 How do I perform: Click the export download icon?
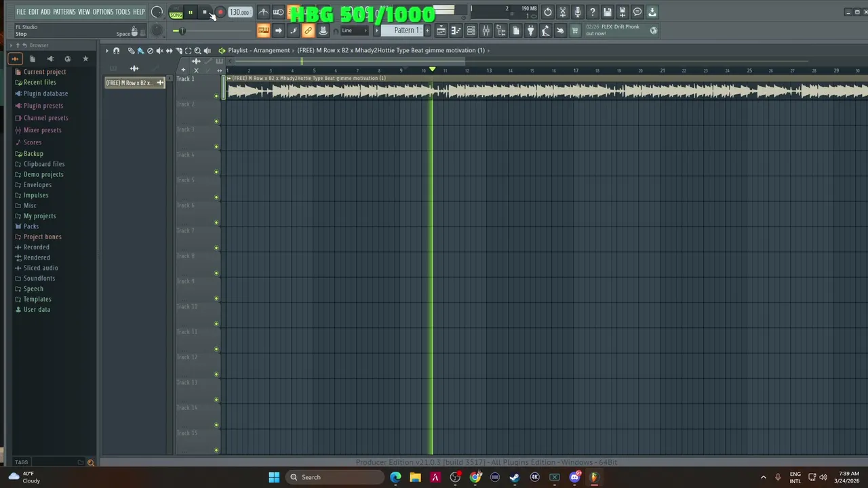click(x=652, y=12)
